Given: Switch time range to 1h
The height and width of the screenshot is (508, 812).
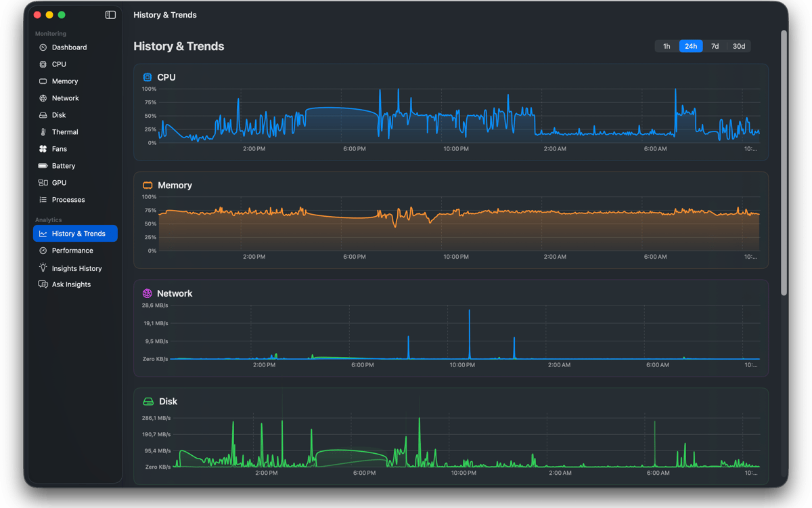Looking at the screenshot, I should click(667, 46).
